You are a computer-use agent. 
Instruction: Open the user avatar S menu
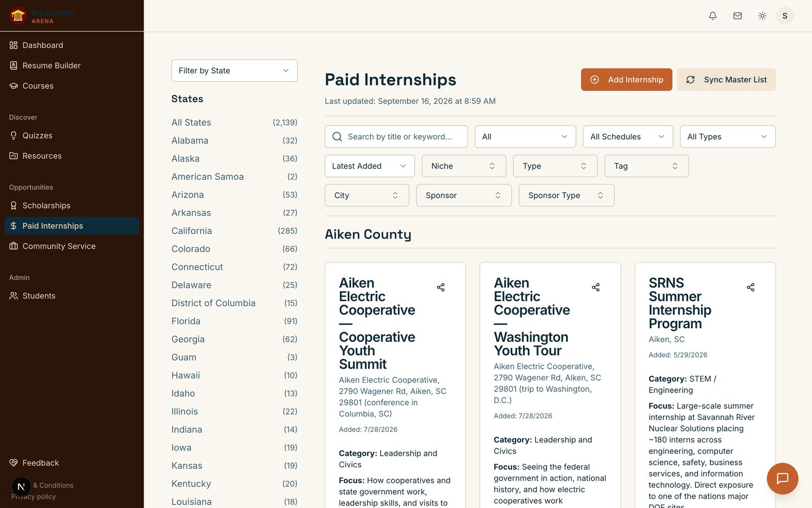(x=785, y=16)
